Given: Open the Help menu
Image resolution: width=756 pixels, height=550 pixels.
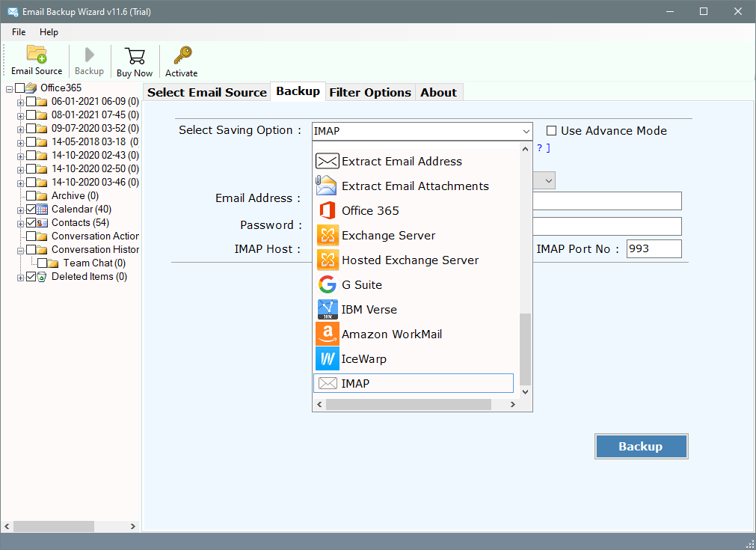Looking at the screenshot, I should (49, 32).
